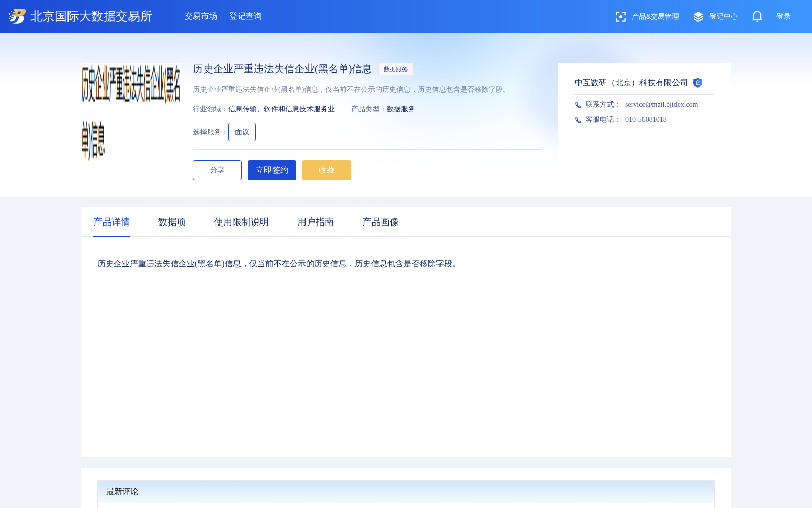The height and width of the screenshot is (508, 812).
Task: Click company name 中互数研（北京）科技有限公司
Action: (631, 83)
